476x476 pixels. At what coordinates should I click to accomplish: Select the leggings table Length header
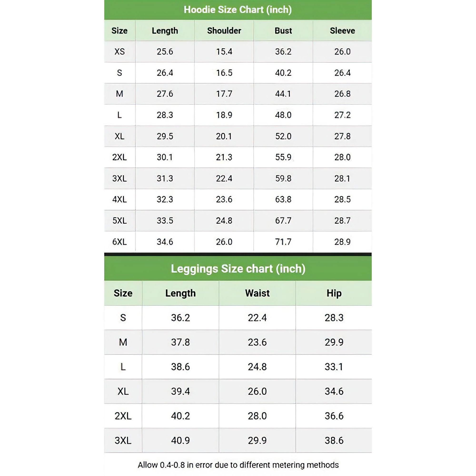pos(180,293)
